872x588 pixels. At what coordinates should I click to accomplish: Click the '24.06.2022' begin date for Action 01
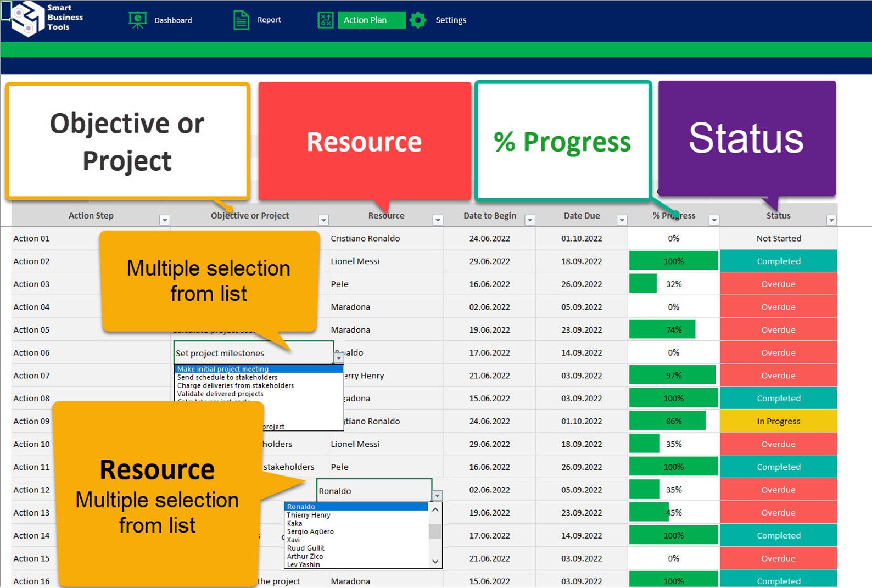[489, 238]
